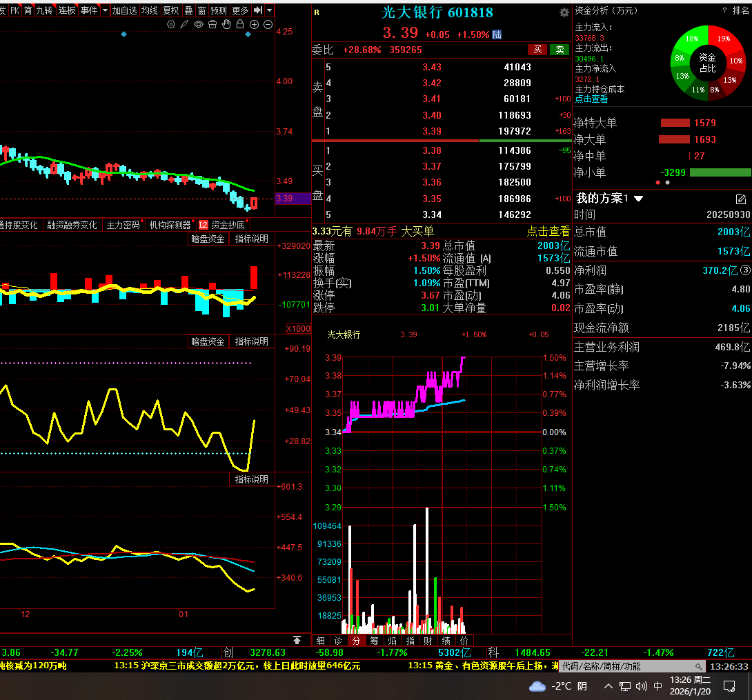This screenshot has width=752, height=700.
Task: Click the 窗 window toolbar button
Action: [x=202, y=10]
